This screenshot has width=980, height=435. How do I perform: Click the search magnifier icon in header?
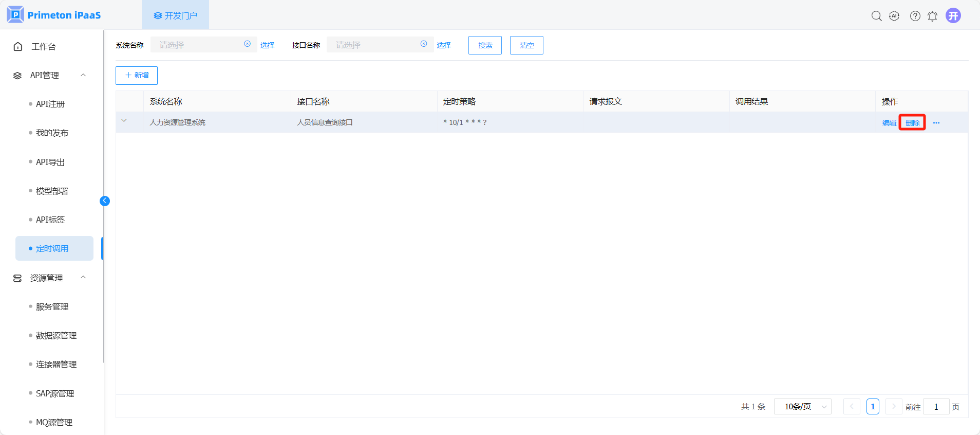(876, 16)
